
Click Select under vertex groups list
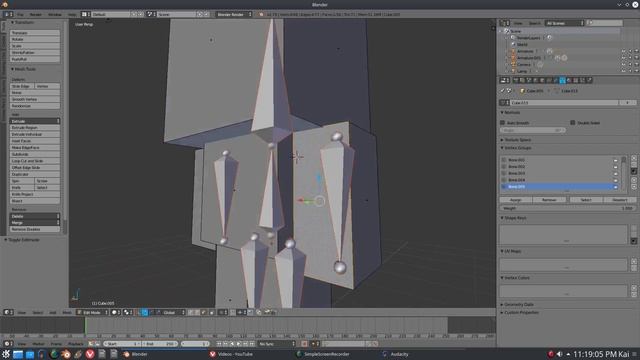click(586, 200)
